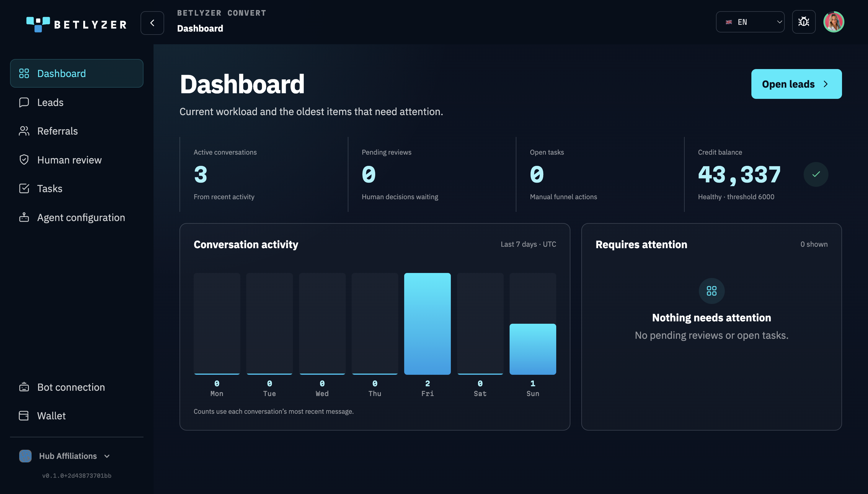Navigate to Tasks
Image resolution: width=868 pixels, height=494 pixels.
pos(77,188)
